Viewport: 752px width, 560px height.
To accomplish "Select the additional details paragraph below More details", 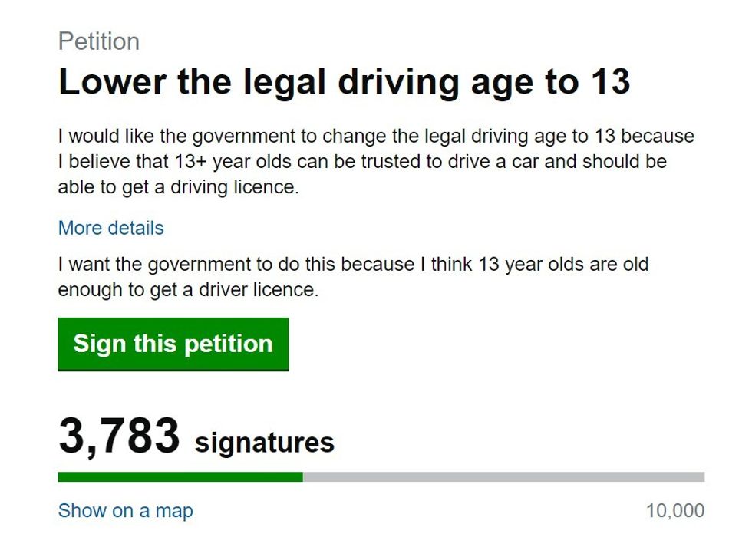I will [x=352, y=277].
